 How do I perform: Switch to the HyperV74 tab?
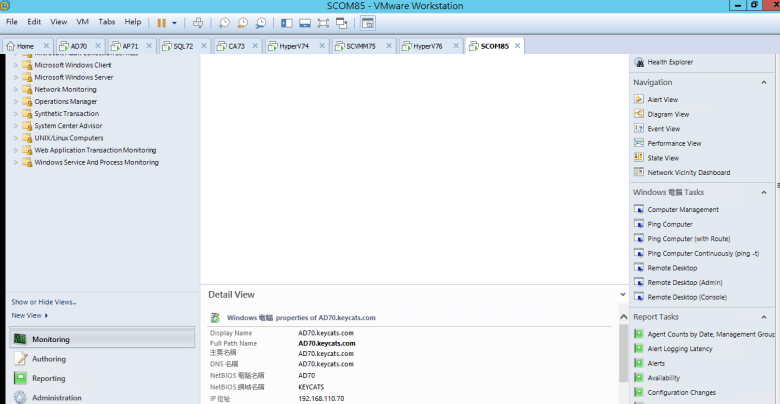(x=291, y=46)
